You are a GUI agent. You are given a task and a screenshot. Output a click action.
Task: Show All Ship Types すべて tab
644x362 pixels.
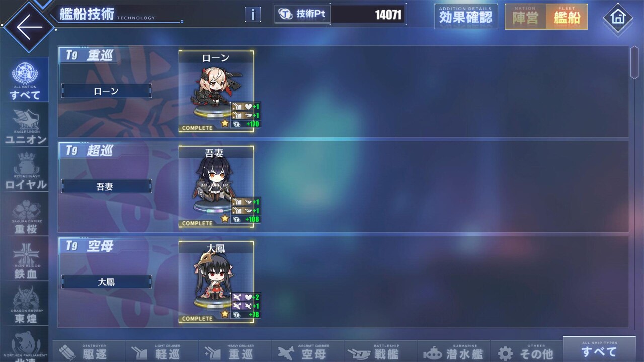pos(599,349)
